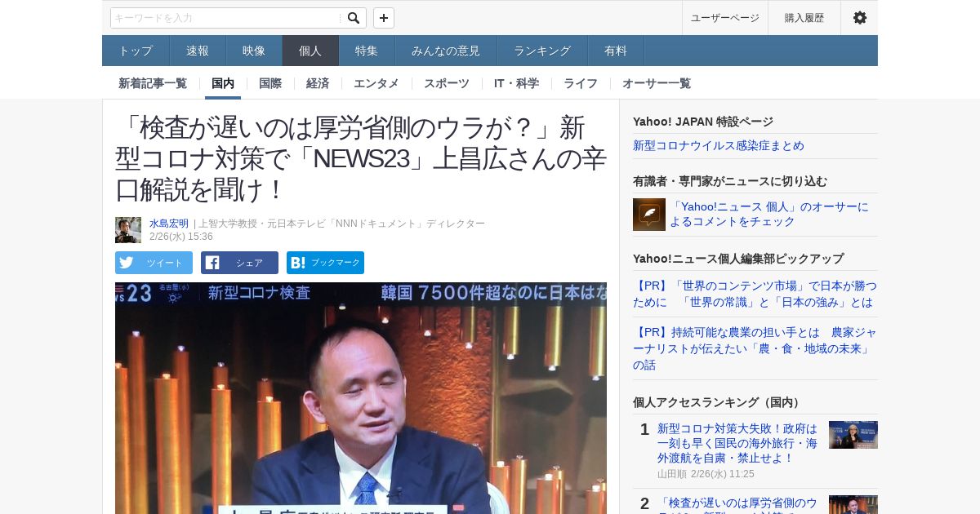The width and height of the screenshot is (980, 514).
Task: Open PR link about 世界のコンテンツ市場
Action: point(755,294)
